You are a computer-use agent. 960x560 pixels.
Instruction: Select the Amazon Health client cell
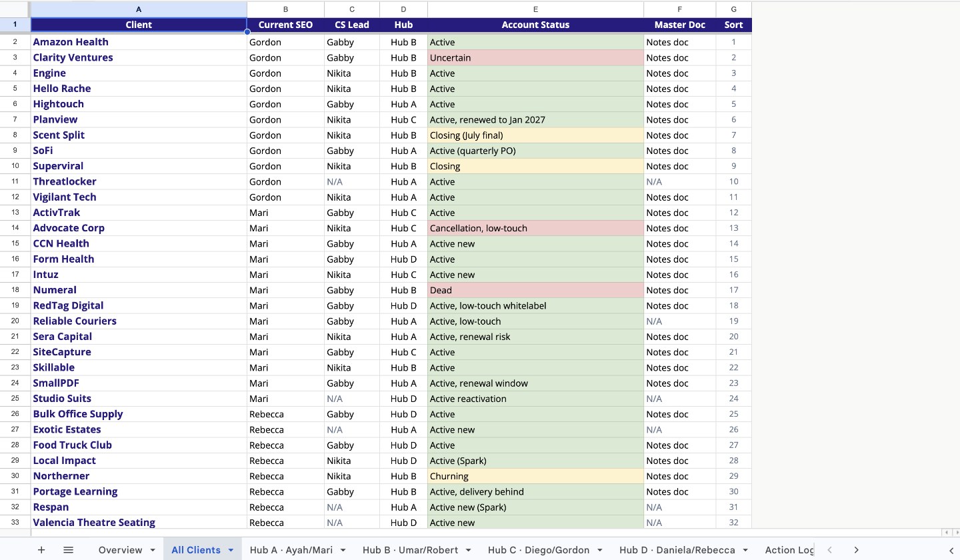(139, 42)
